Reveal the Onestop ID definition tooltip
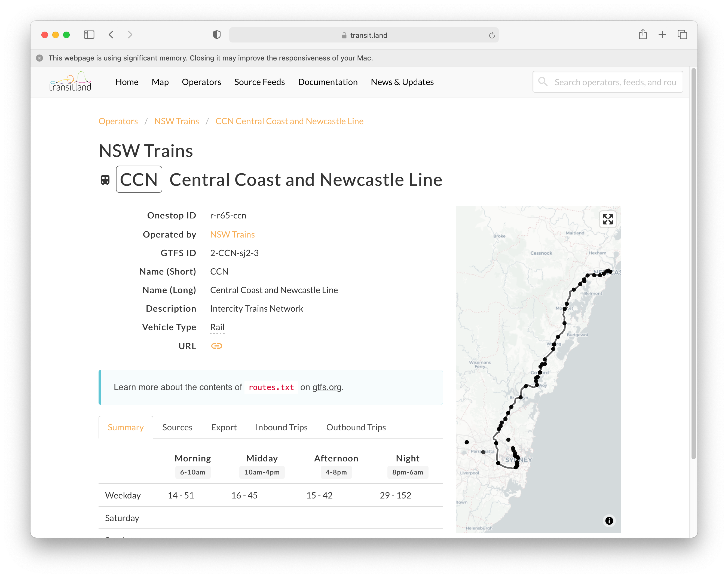 (172, 215)
